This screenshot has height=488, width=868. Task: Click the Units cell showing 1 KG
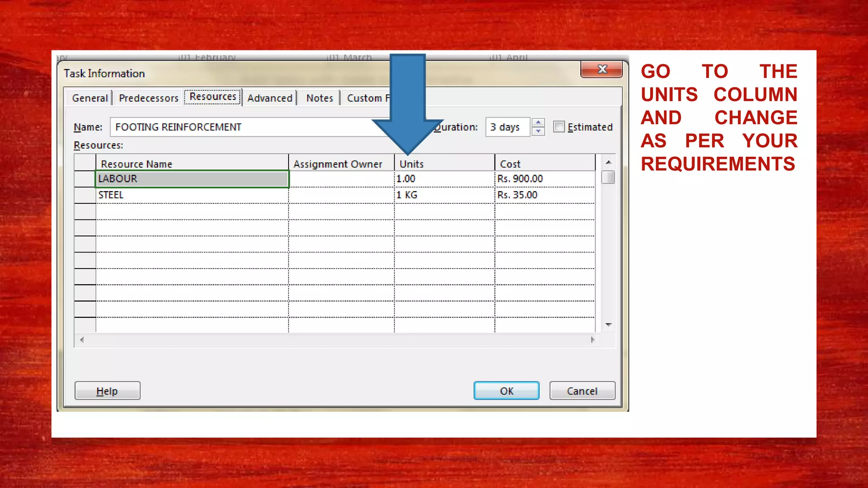pyautogui.click(x=444, y=195)
